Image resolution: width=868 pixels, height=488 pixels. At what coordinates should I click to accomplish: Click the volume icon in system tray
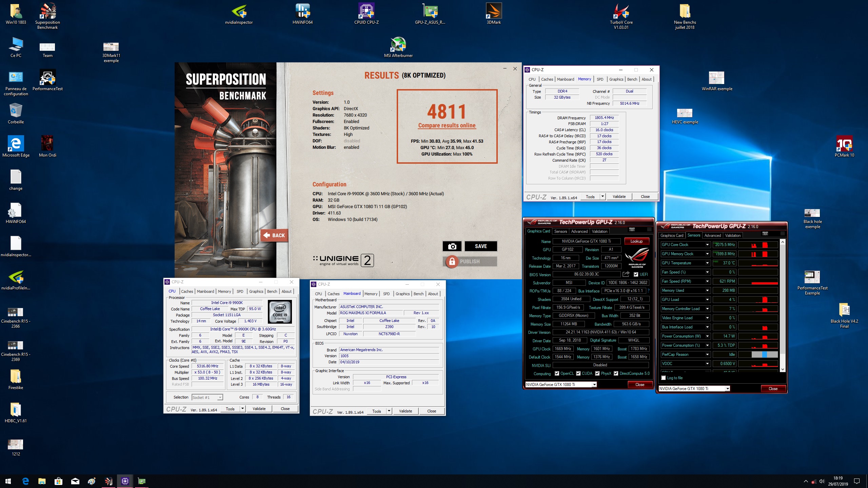pos(822,481)
